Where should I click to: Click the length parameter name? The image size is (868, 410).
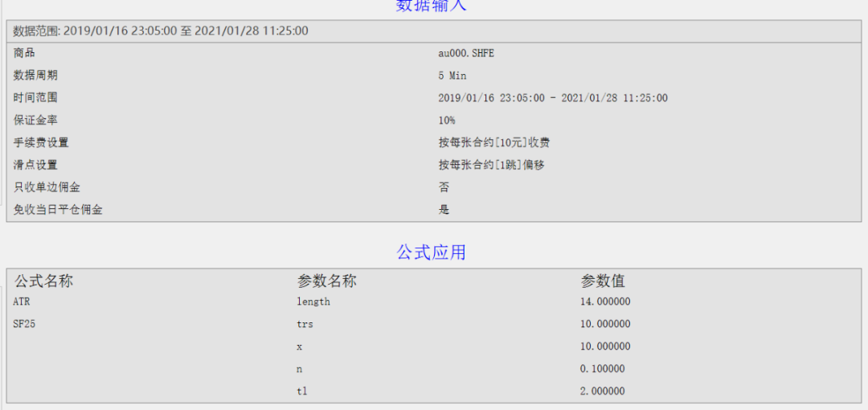(313, 302)
